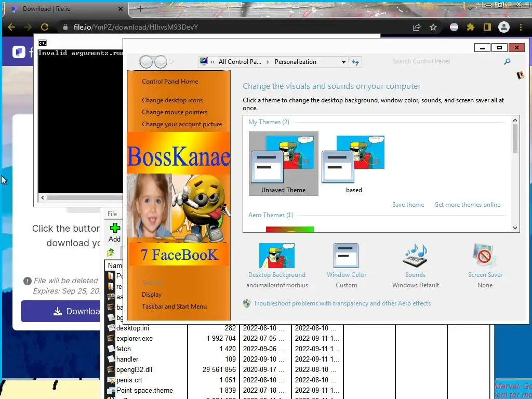The image size is (532, 399).
Task: Open the Display link in sidebar
Action: click(152, 295)
